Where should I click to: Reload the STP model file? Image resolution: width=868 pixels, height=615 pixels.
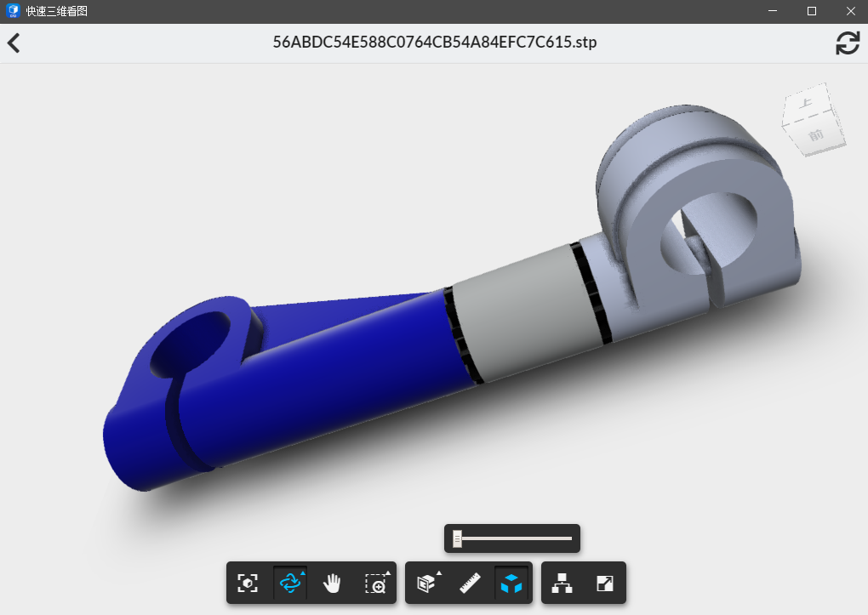848,42
